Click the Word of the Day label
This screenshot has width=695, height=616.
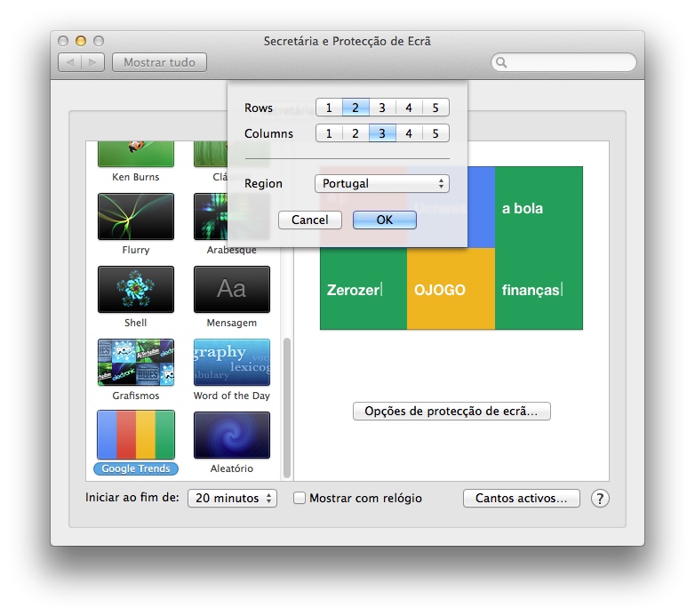[x=232, y=396]
